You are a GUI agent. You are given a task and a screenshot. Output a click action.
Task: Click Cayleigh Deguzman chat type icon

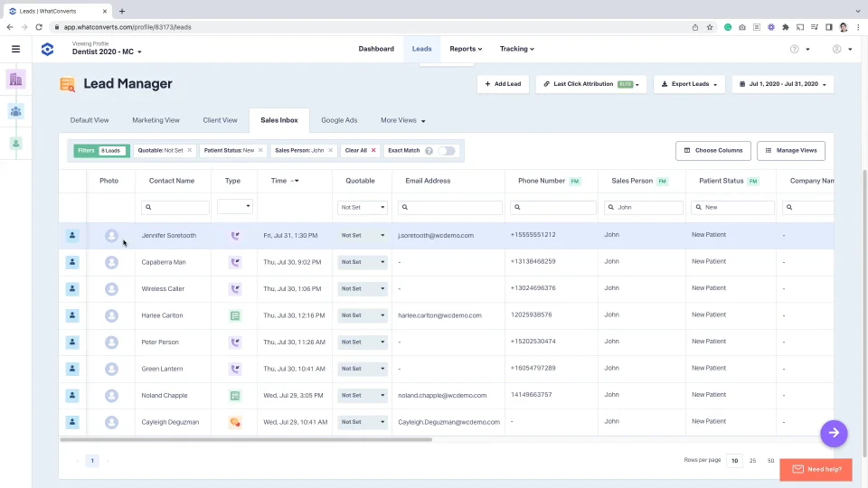pos(235,422)
